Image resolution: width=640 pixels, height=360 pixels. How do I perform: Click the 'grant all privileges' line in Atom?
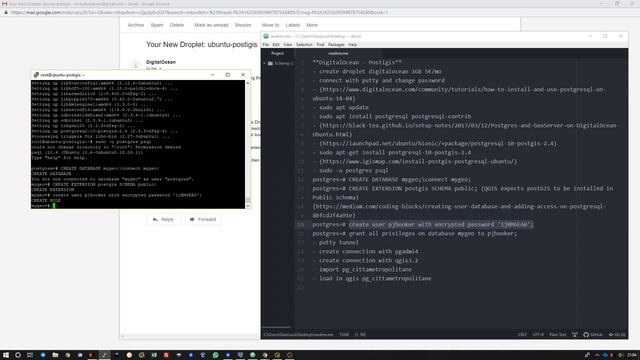415,233
